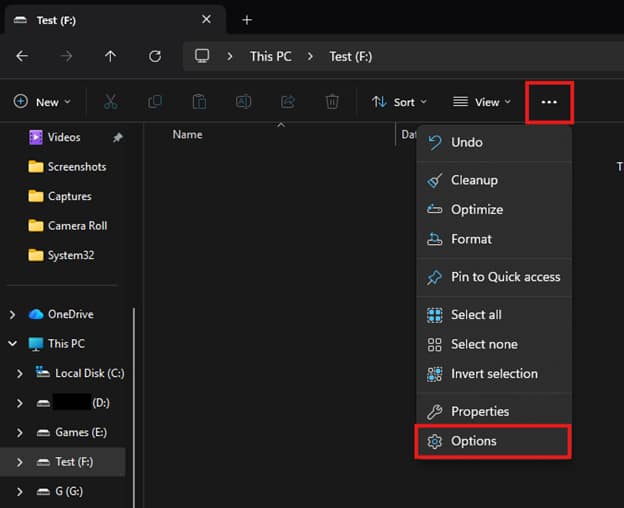This screenshot has width=624, height=508.
Task: Refresh the current folder
Action: point(155,56)
